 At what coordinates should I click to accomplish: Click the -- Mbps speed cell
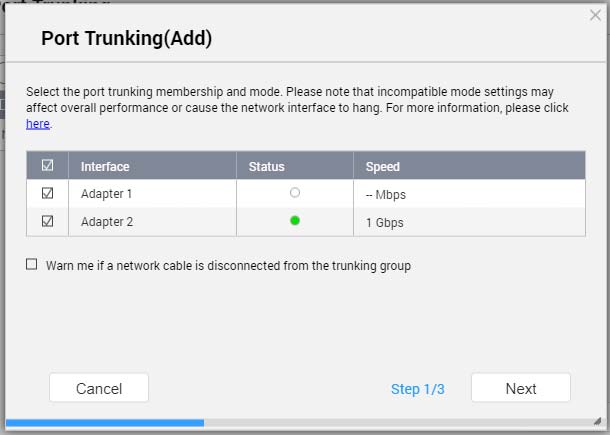tap(386, 195)
